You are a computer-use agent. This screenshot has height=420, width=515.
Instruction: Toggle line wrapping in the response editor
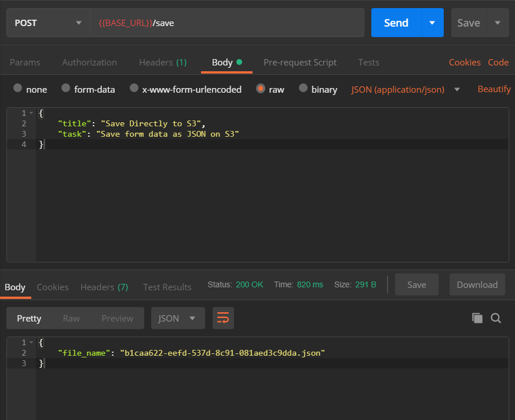(223, 318)
